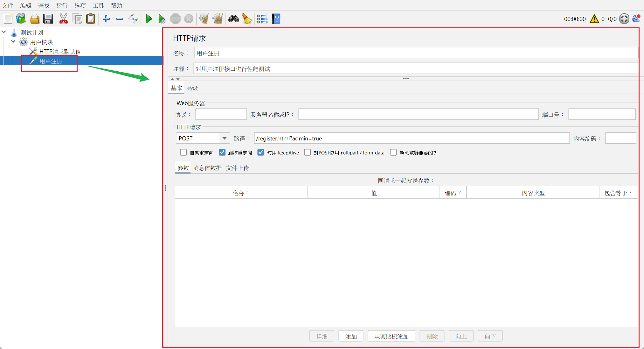Click the 添加 parameter button
This screenshot has height=349, width=644.
coord(351,336)
